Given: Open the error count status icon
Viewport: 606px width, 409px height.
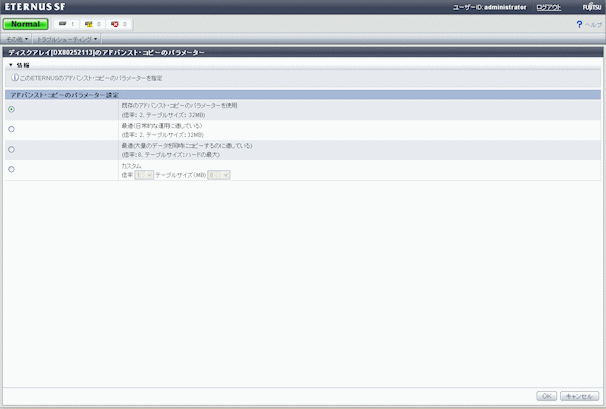Looking at the screenshot, I should pyautogui.click(x=115, y=24).
